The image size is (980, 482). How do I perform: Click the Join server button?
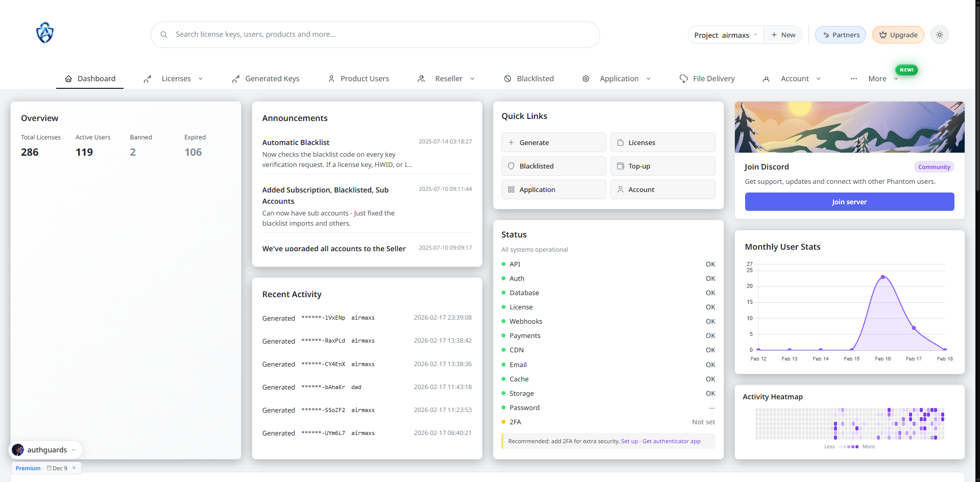[x=849, y=202]
